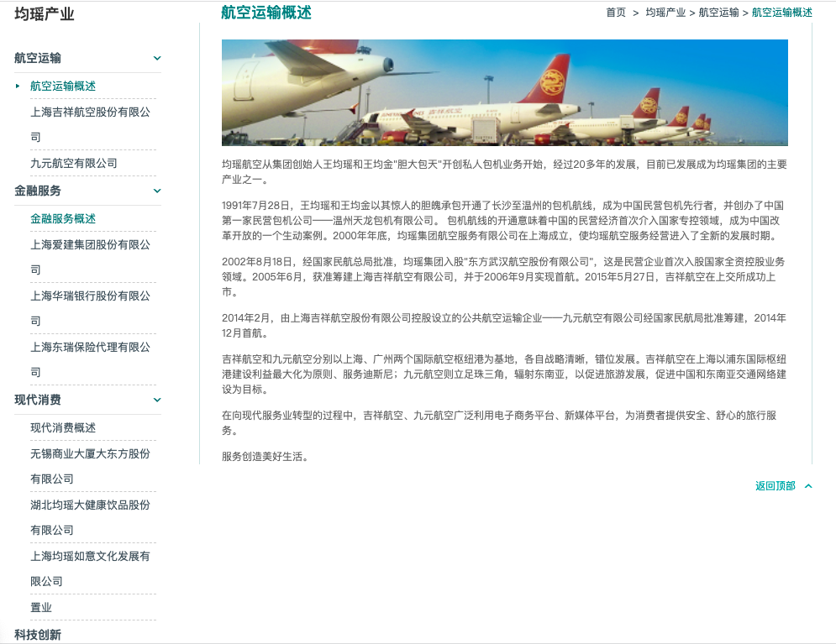Select the 现代消费 sidebar heading
The image size is (836, 644).
point(38,400)
